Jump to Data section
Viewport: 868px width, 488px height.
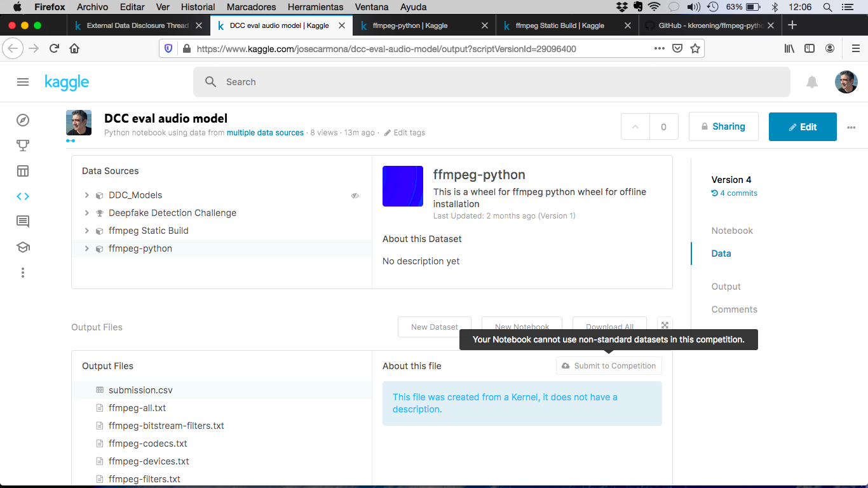(x=721, y=254)
